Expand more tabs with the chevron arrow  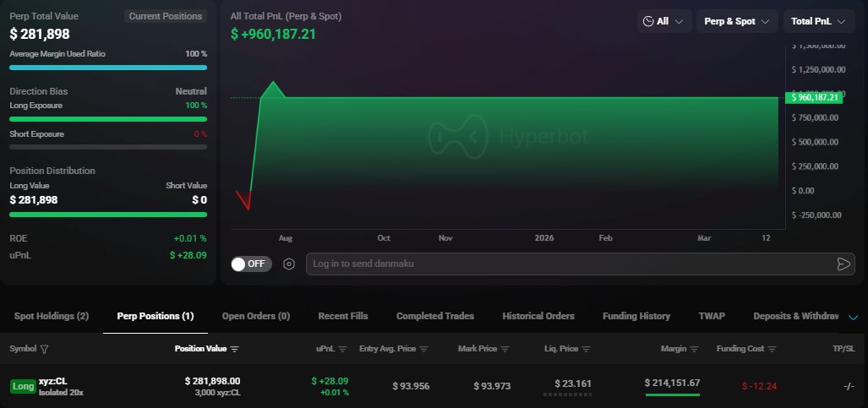pyautogui.click(x=852, y=317)
